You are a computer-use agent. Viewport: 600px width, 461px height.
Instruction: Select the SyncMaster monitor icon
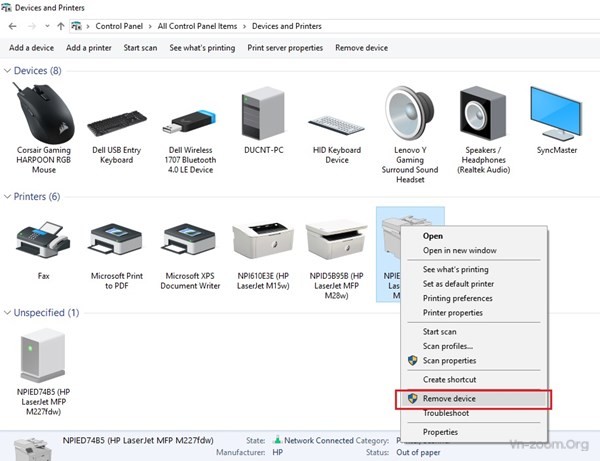pos(556,113)
